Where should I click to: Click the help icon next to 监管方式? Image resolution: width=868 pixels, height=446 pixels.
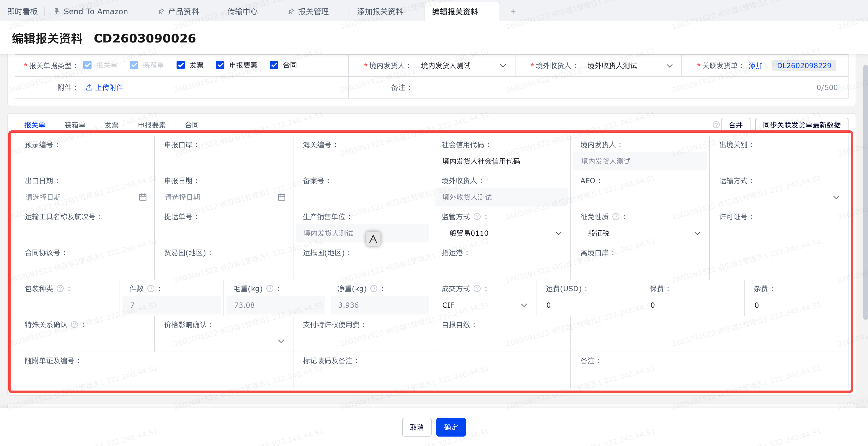coord(477,217)
